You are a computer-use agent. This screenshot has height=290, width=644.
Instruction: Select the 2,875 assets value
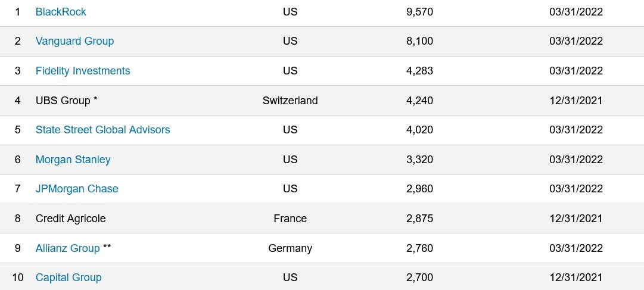click(419, 219)
